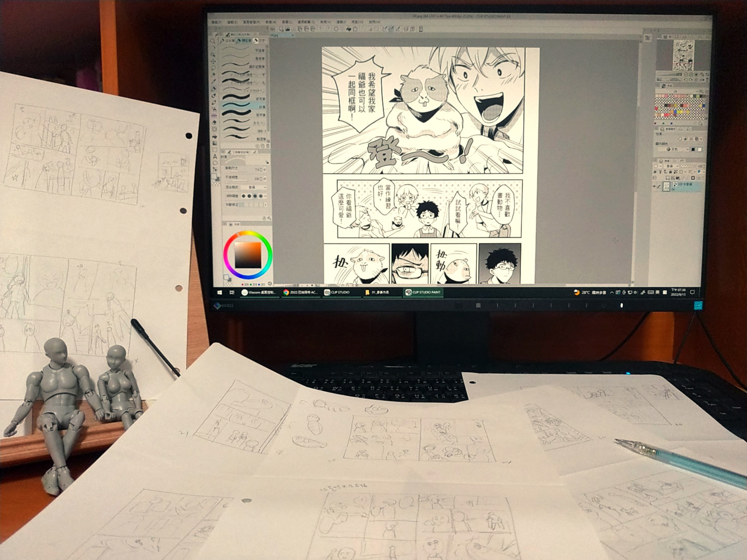747x560 pixels.
Task: Click the Navigator page thumbnail preview
Action: tap(684, 55)
